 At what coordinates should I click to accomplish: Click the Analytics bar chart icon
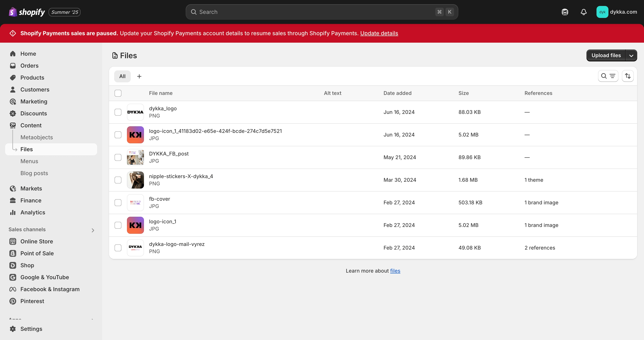pos(13,212)
